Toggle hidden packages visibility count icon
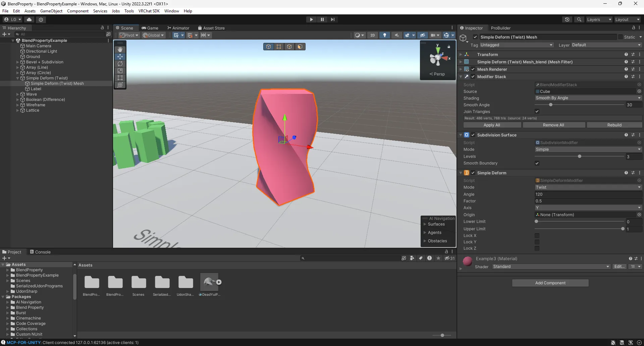 [449, 258]
